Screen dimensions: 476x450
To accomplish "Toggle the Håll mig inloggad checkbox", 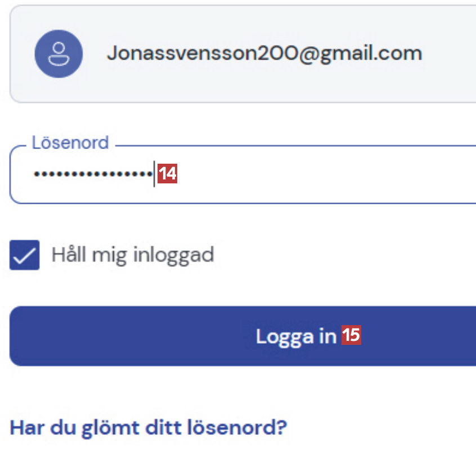I will coord(25,255).
